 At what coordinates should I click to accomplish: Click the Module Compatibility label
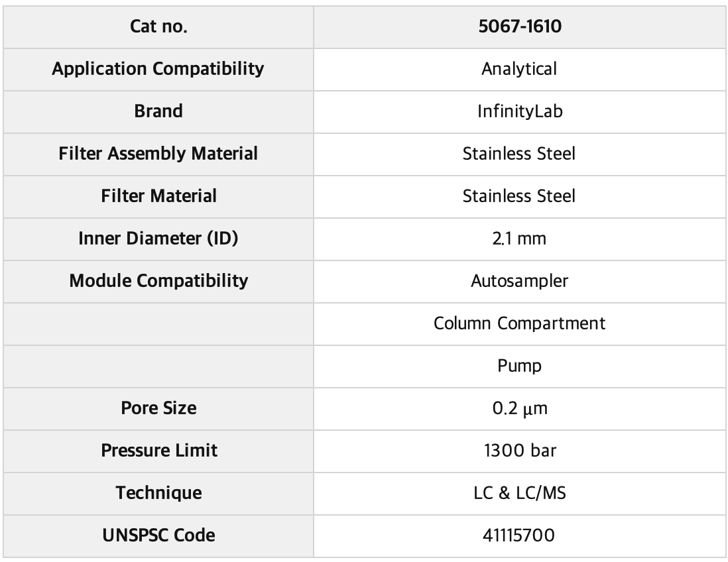click(x=158, y=281)
